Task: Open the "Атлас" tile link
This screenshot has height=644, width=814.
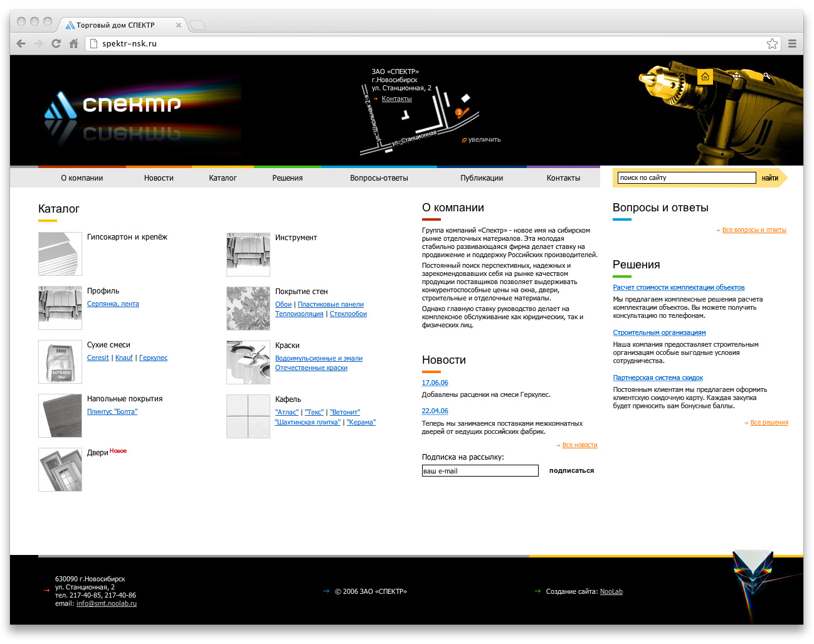Action: coord(287,413)
